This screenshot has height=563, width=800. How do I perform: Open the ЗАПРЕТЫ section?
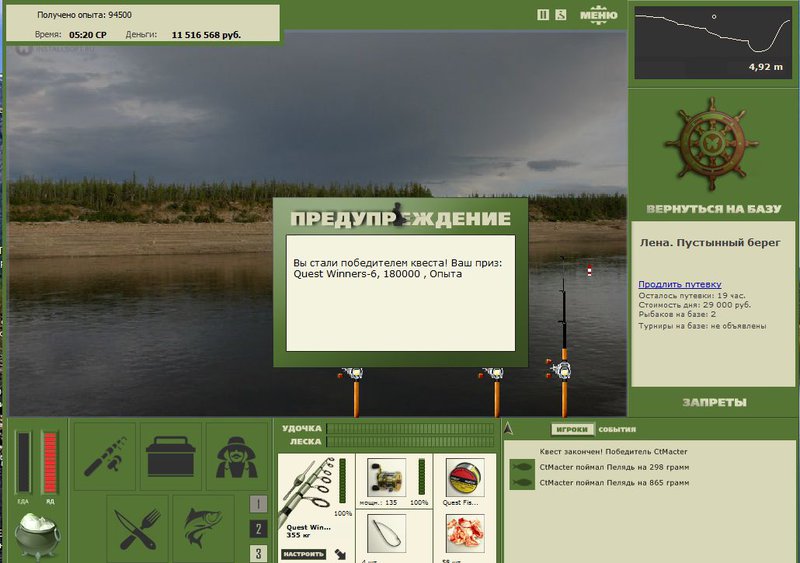[x=714, y=403]
